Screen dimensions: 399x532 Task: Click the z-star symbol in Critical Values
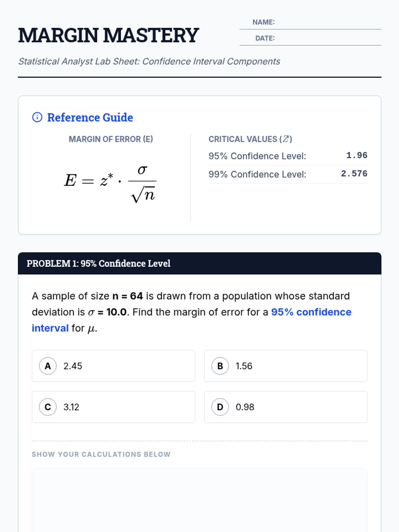[286, 139]
